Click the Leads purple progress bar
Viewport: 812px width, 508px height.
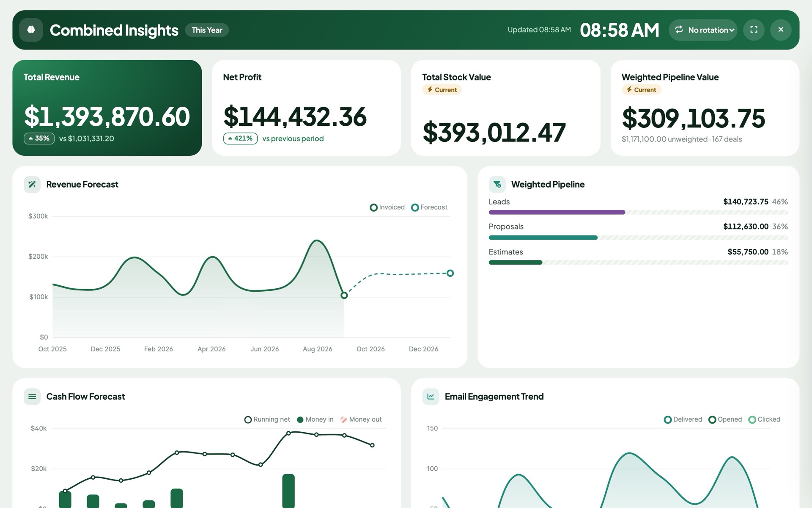pos(557,212)
